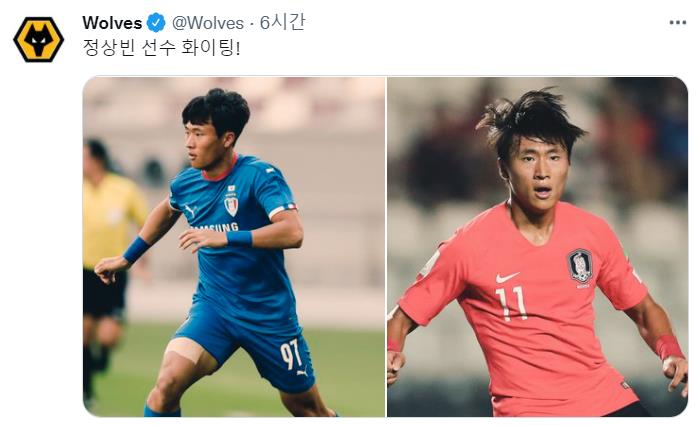Open the right photo of red-kit player

[x=537, y=247]
